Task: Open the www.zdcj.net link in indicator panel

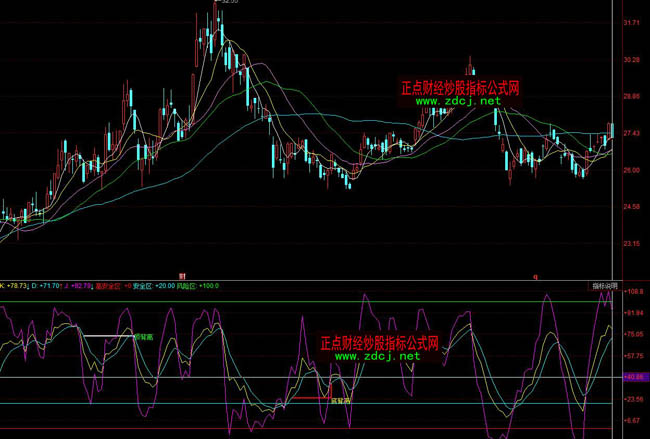Action: [376, 355]
